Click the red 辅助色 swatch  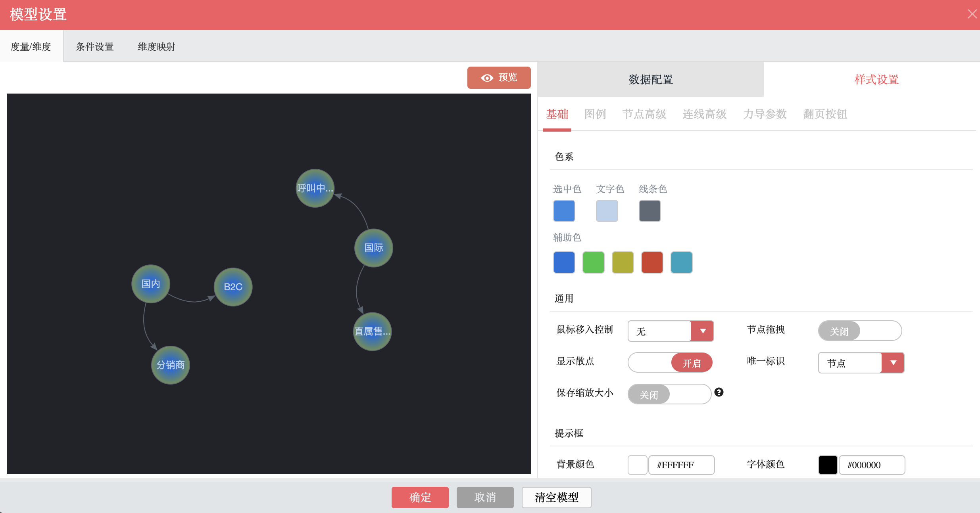[x=652, y=262]
